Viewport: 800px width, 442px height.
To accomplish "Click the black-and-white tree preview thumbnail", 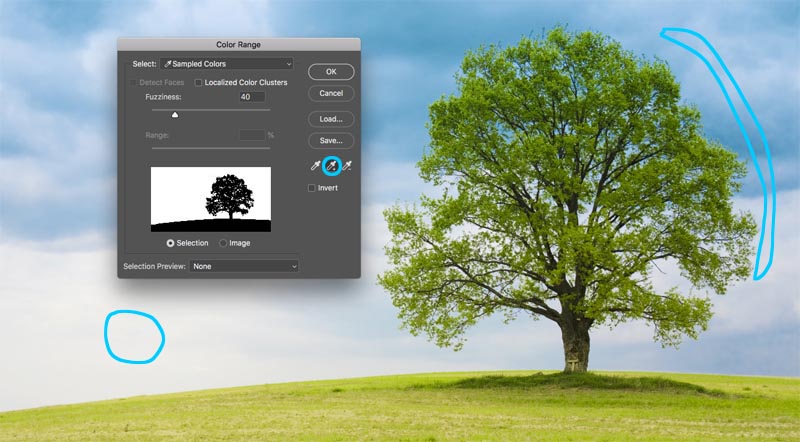I will coord(210,199).
